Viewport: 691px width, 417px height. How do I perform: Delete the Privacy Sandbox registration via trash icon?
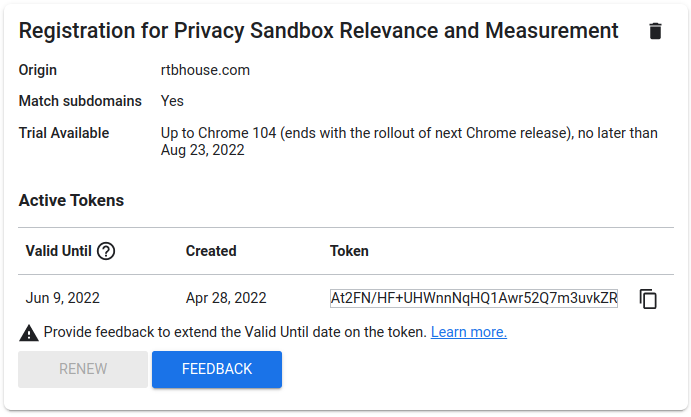tap(655, 31)
